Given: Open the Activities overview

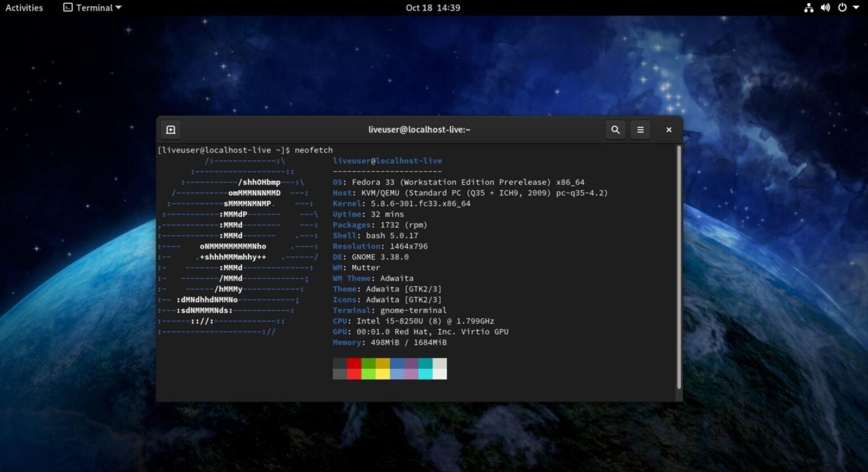Looking at the screenshot, I should tap(24, 8).
